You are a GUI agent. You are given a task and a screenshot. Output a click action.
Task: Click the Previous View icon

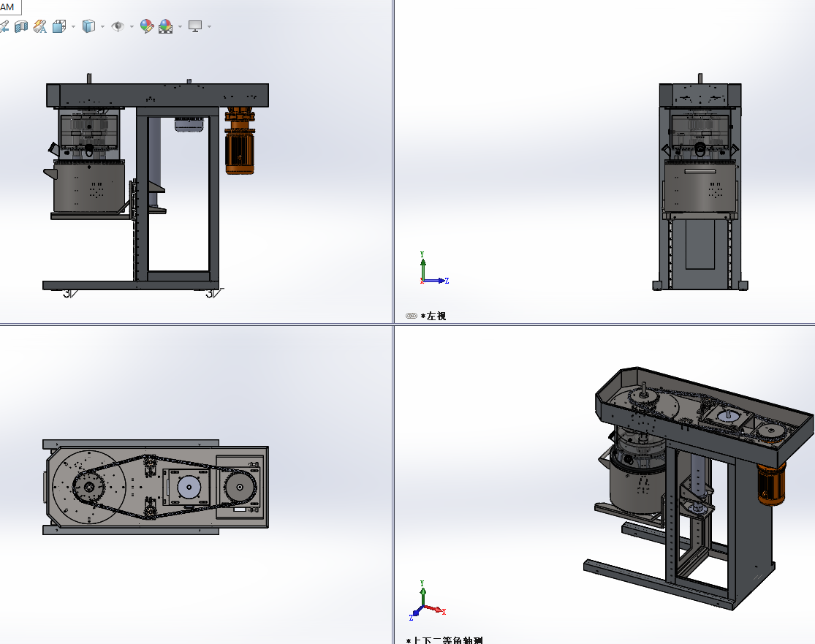click(3, 26)
